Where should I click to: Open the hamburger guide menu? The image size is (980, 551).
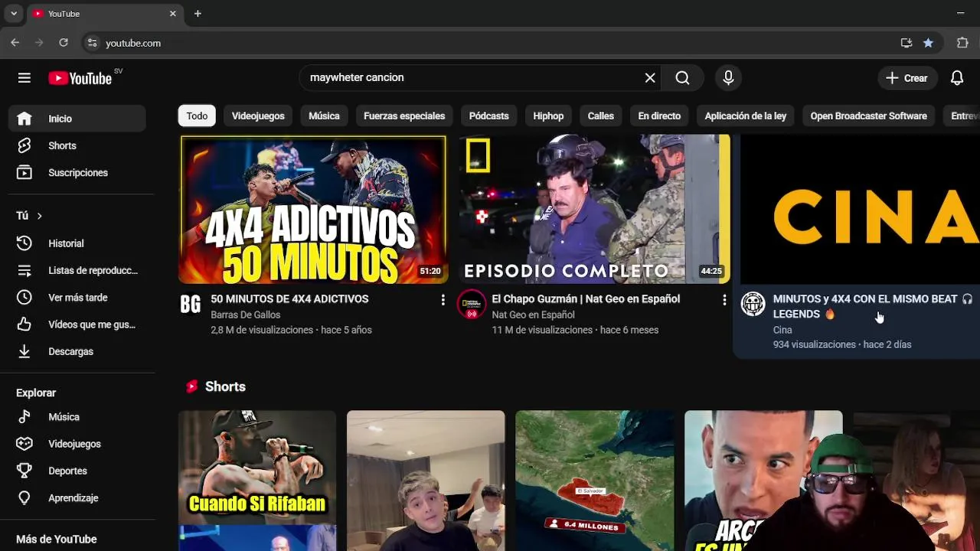[24, 77]
